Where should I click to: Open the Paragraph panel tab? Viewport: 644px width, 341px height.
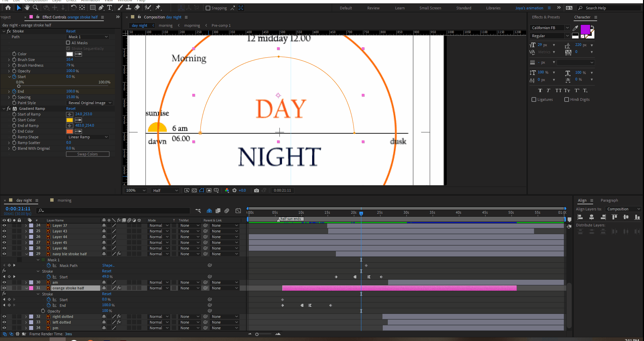click(609, 200)
